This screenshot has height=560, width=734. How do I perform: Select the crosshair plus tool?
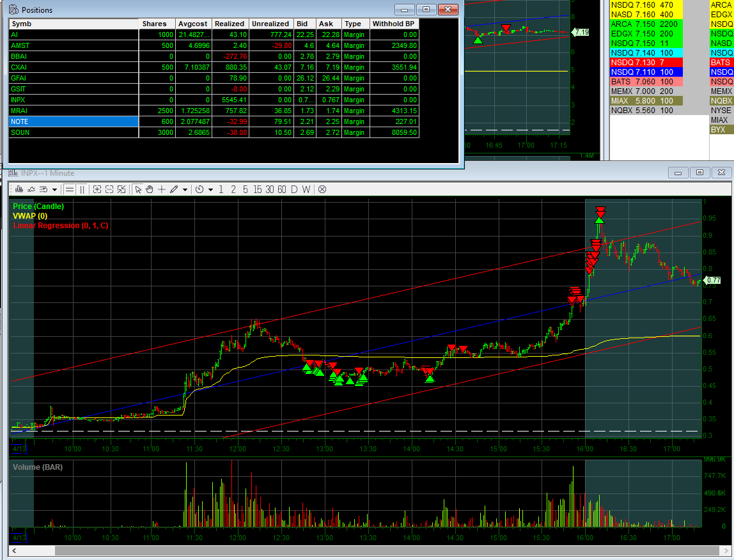tap(161, 189)
